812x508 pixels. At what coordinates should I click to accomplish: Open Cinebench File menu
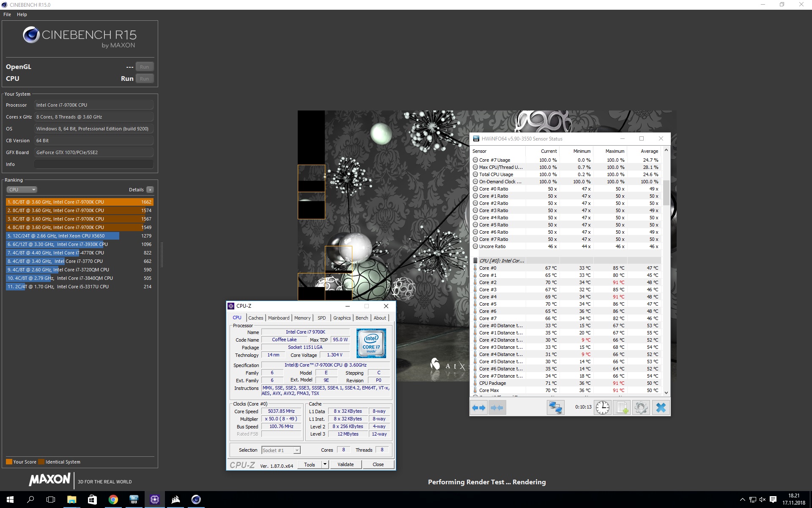pos(7,14)
